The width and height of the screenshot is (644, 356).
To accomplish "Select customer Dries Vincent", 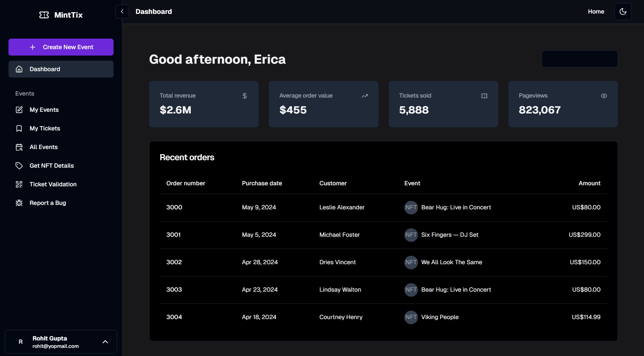I will [338, 262].
